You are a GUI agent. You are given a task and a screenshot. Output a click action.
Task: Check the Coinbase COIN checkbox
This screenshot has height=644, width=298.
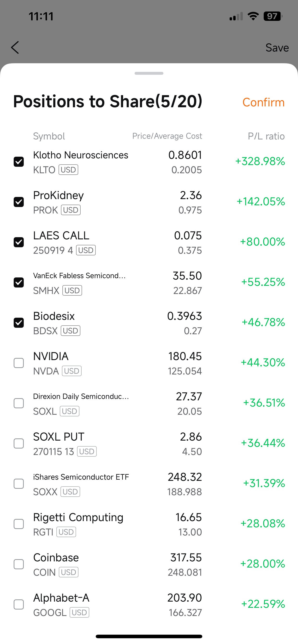(19, 564)
